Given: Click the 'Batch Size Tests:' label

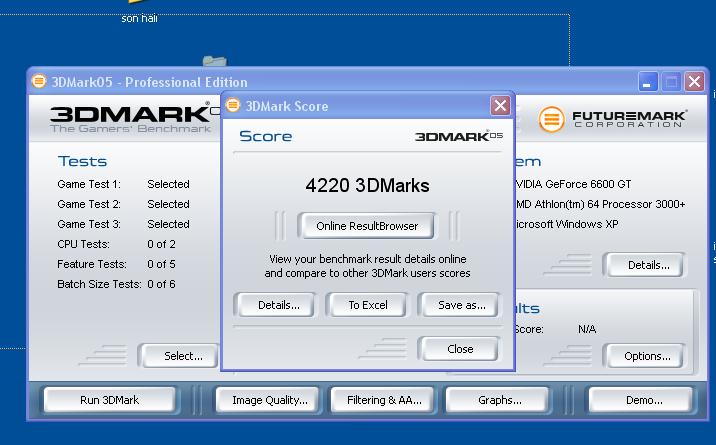Looking at the screenshot, I should pos(99,284).
